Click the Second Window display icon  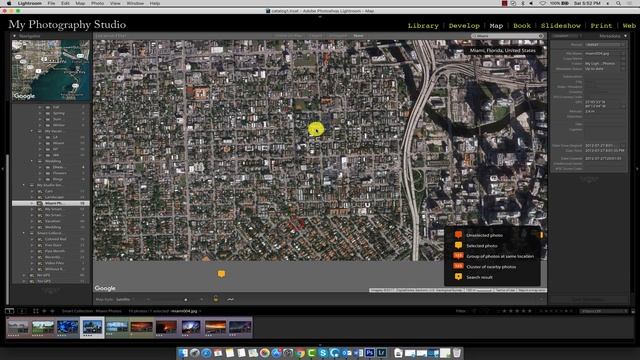22,311
